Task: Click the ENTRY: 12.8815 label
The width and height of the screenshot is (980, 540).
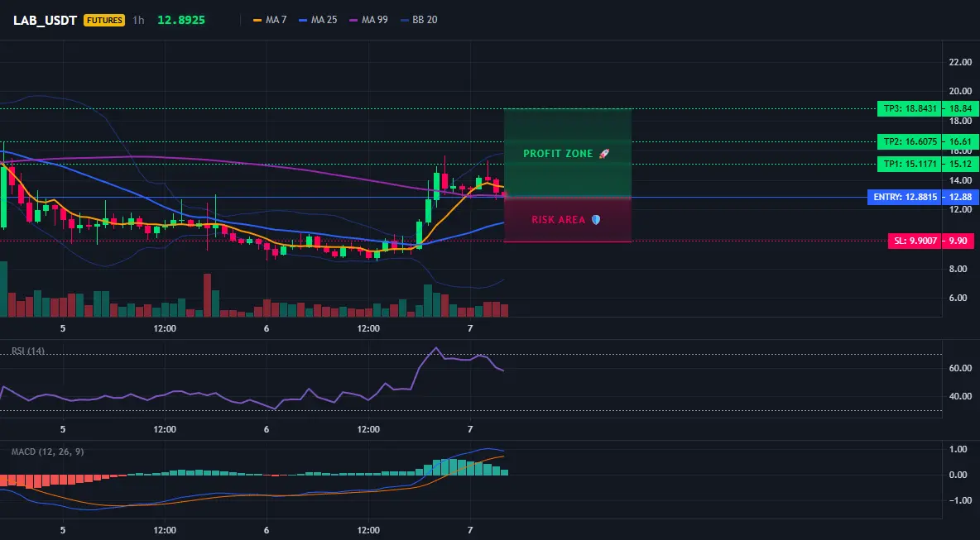Action: (906, 198)
